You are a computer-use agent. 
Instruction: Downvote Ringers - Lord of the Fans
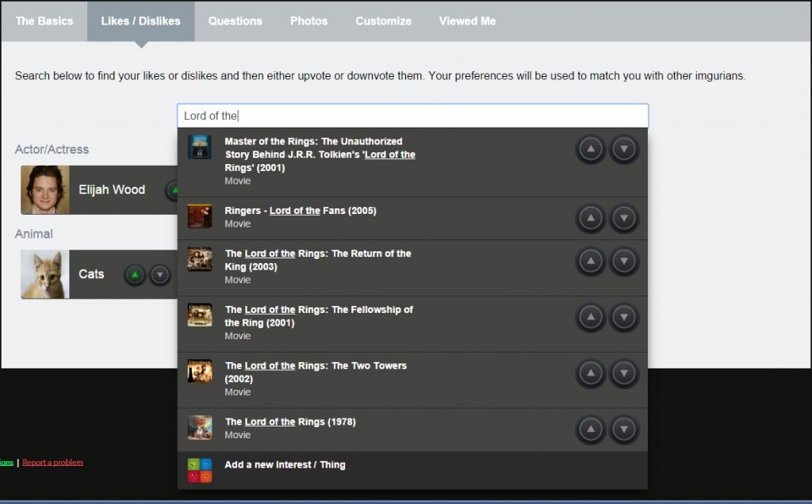[x=624, y=219]
